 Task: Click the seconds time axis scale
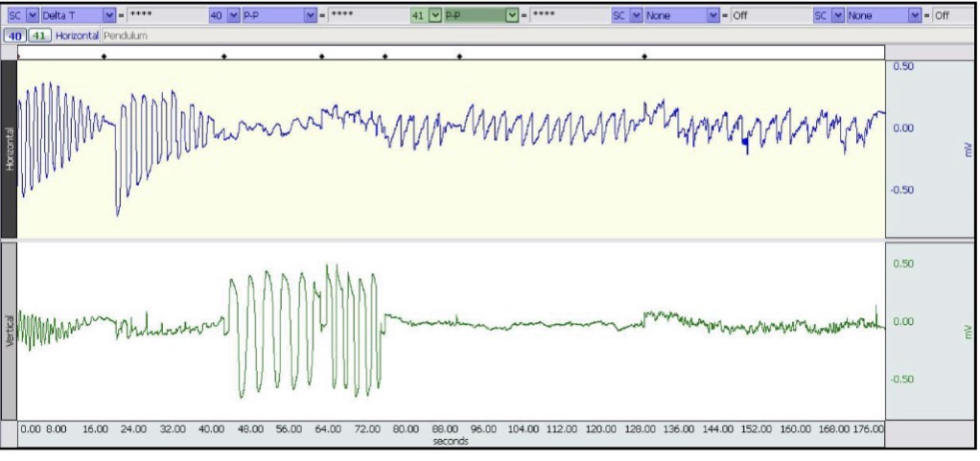point(451,433)
